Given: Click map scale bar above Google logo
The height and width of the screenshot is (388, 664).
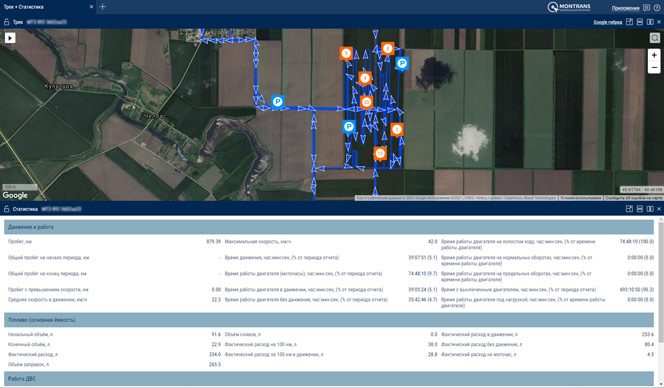Looking at the screenshot, I should [19, 187].
